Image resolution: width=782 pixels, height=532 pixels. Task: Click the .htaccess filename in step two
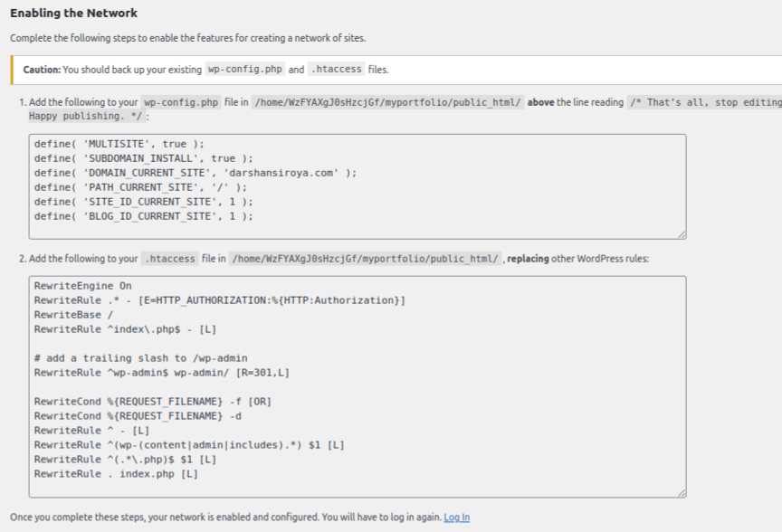tap(169, 259)
